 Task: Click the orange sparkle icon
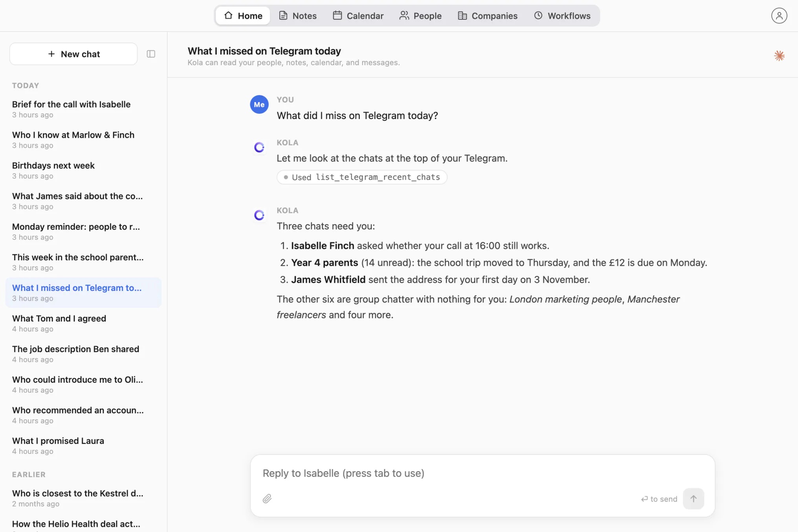tap(779, 56)
